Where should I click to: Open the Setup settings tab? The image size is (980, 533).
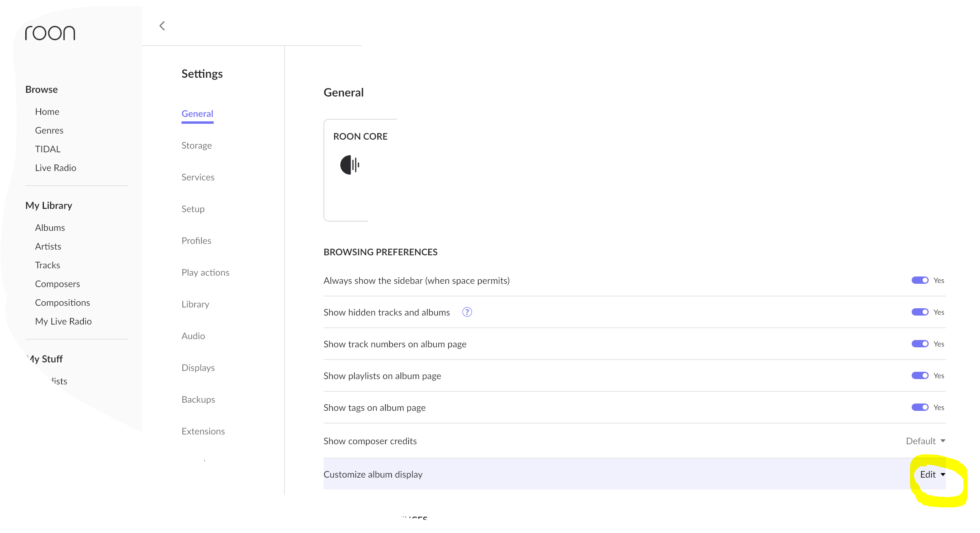point(193,209)
